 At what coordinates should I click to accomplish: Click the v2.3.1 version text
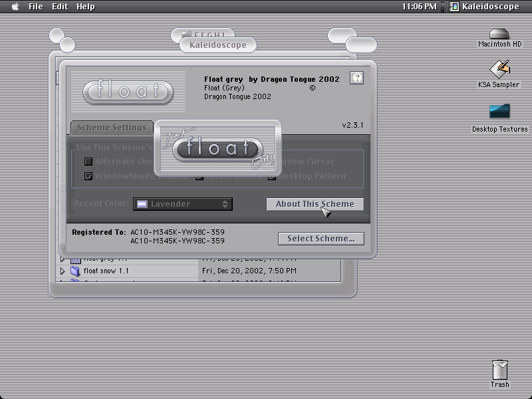point(352,125)
